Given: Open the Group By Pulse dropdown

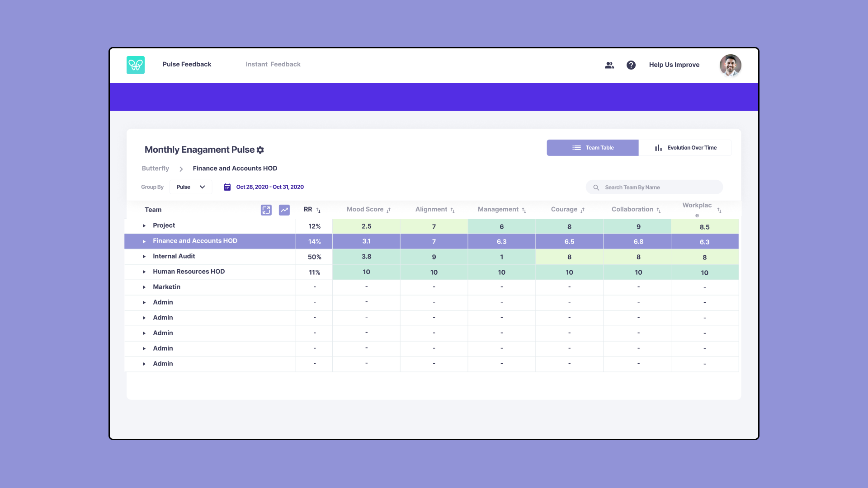Looking at the screenshot, I should [191, 187].
